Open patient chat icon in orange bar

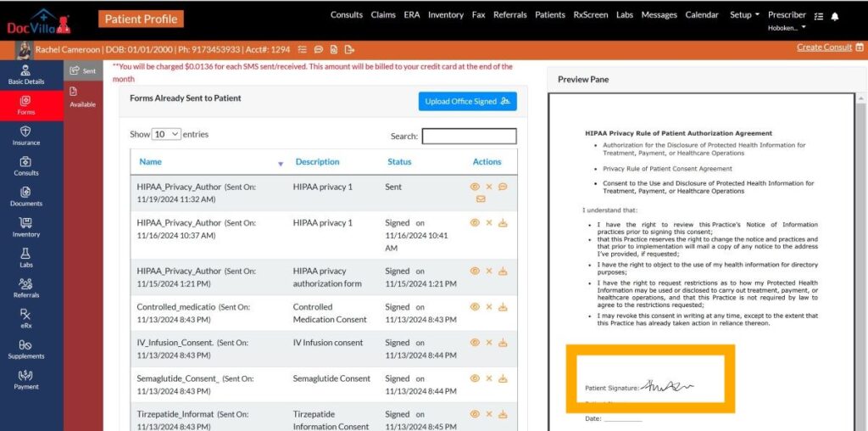(x=319, y=49)
